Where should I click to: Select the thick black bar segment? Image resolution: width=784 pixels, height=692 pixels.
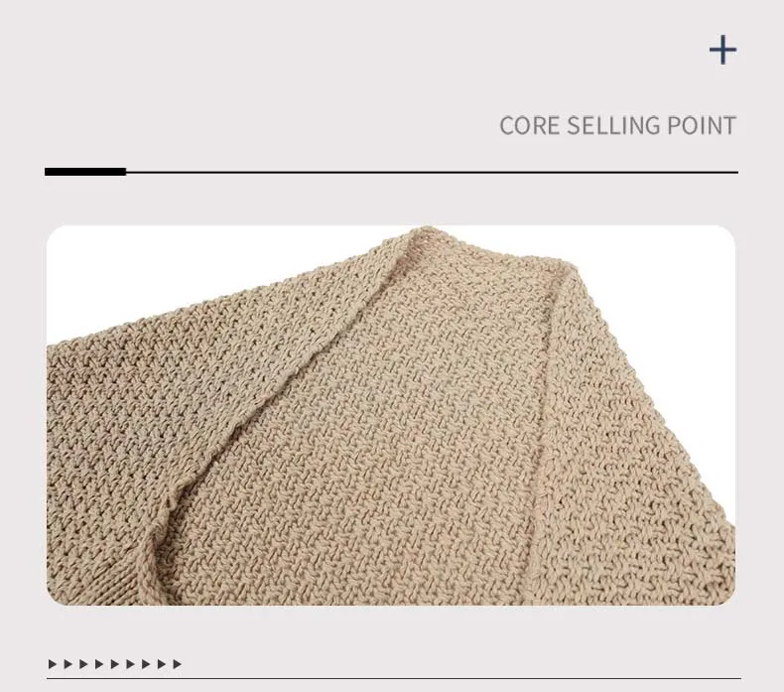[85, 172]
